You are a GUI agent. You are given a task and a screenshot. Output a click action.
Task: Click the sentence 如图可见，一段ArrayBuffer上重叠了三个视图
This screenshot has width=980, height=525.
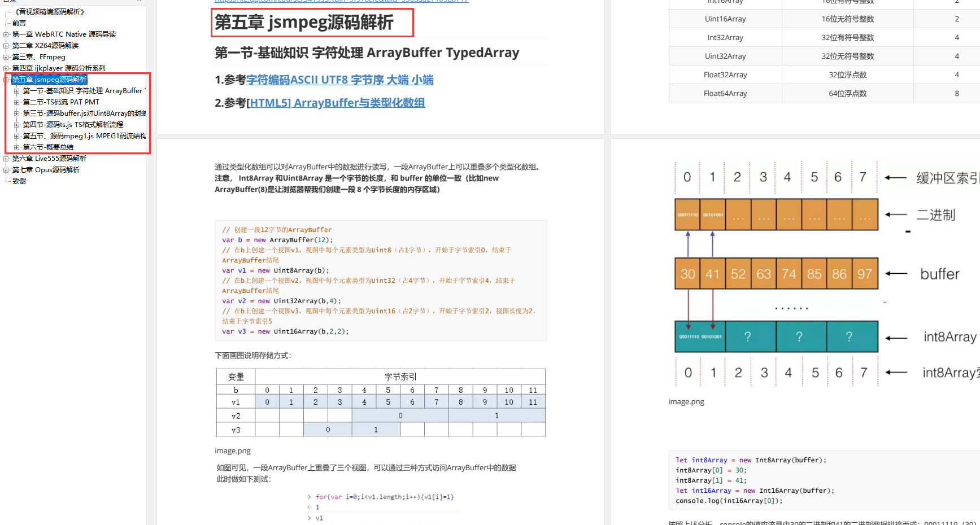coord(367,467)
